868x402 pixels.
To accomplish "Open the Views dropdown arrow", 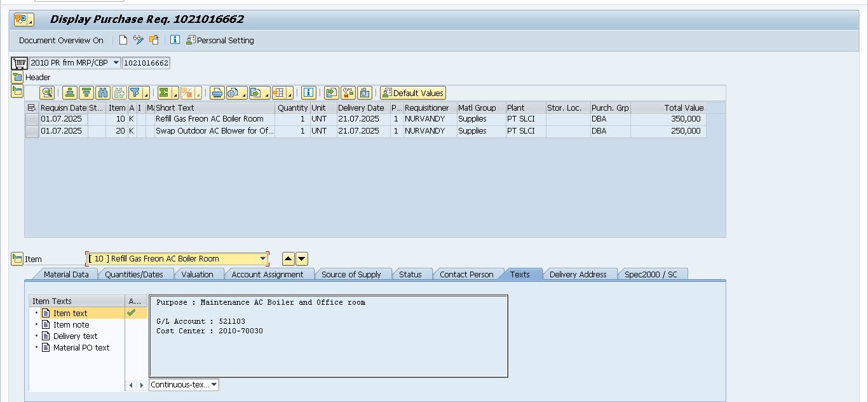I will (244, 94).
